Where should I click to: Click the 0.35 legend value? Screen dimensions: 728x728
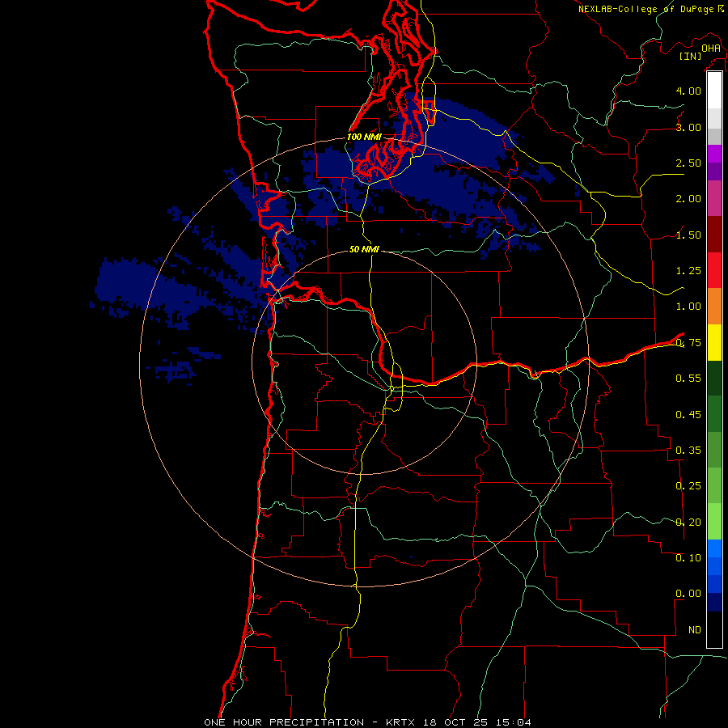pyautogui.click(x=688, y=451)
